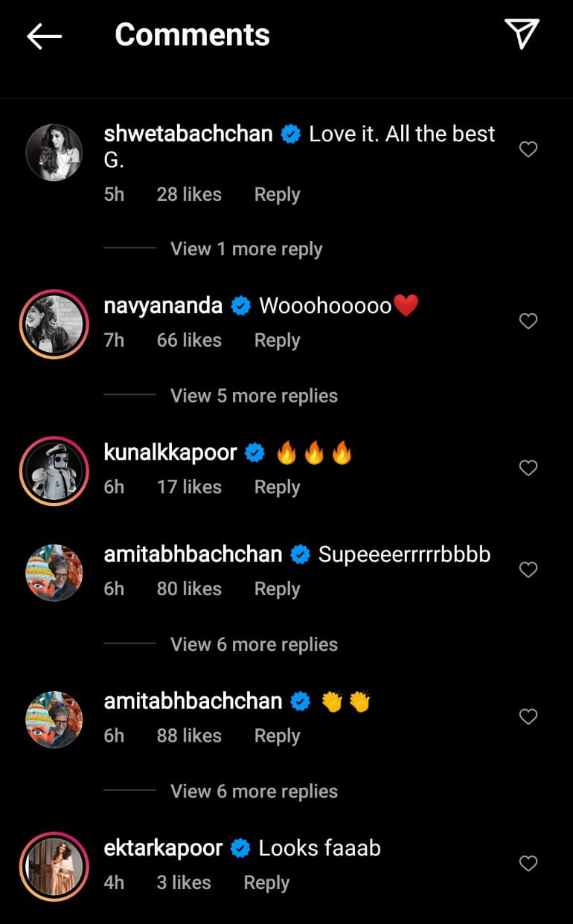
Task: Reply to kunalkkapoor's comment
Action: click(x=277, y=487)
